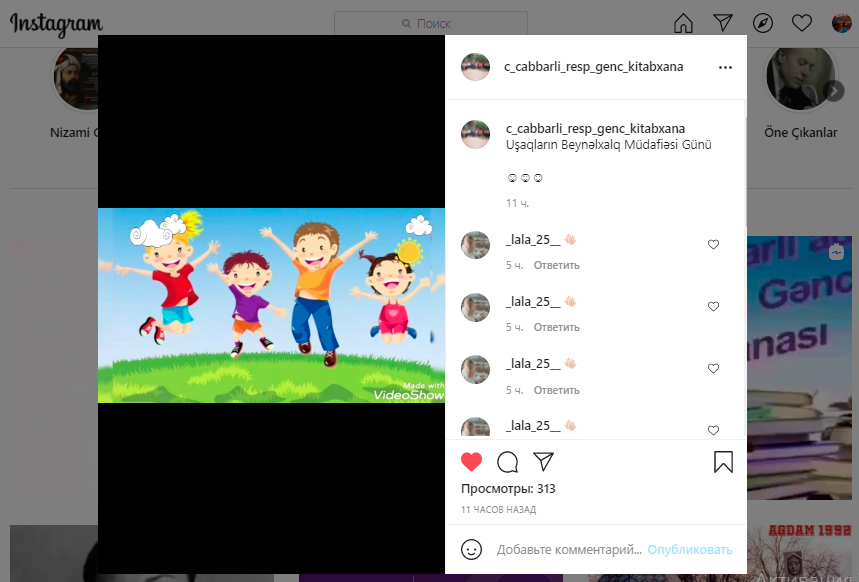Open the second commenter's _lala_25__ username
This screenshot has width=859, height=582.
(x=533, y=302)
